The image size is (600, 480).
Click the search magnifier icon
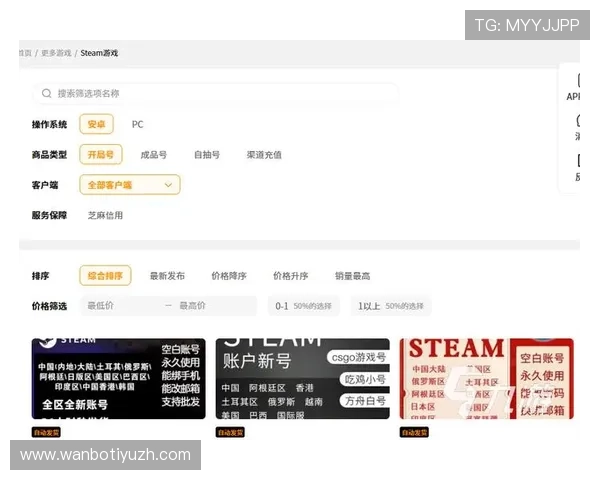point(47,93)
